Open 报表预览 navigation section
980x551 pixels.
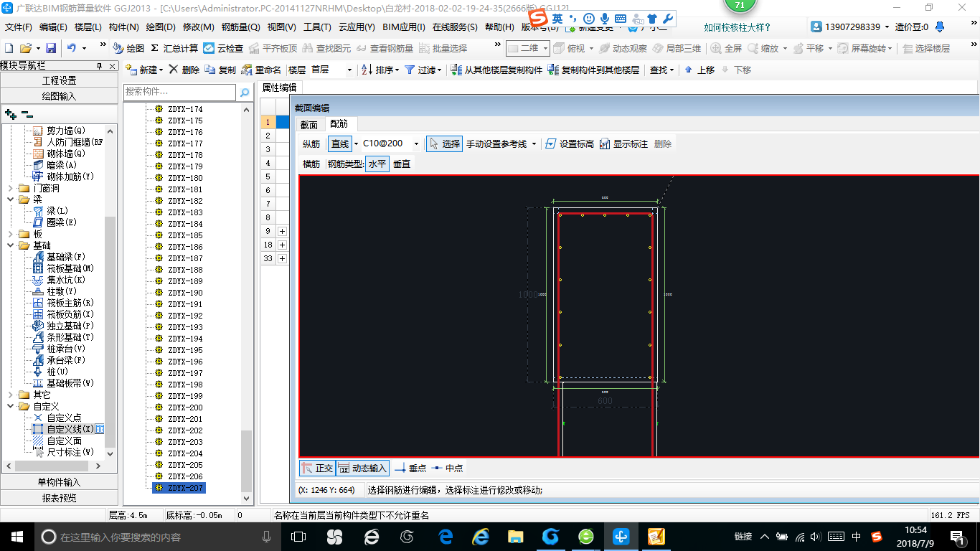(59, 497)
